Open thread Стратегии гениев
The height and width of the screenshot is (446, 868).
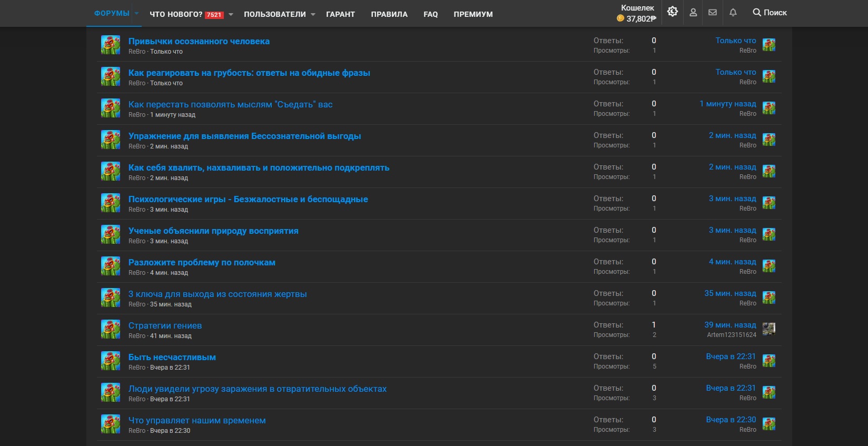tap(165, 325)
